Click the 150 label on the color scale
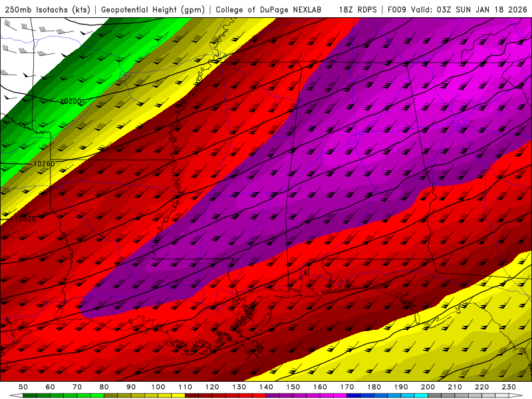Screen dimensions: 532x399 coord(293,387)
